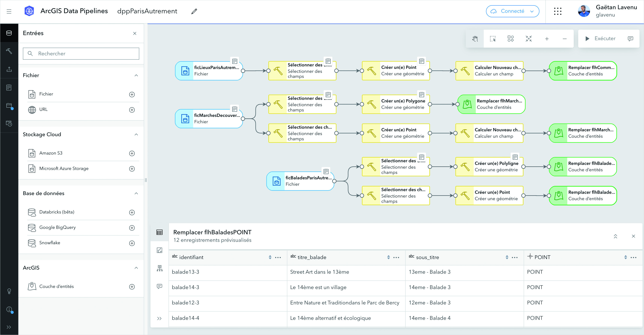Add a Snowflake database input
644x335 pixels.
click(x=132, y=243)
